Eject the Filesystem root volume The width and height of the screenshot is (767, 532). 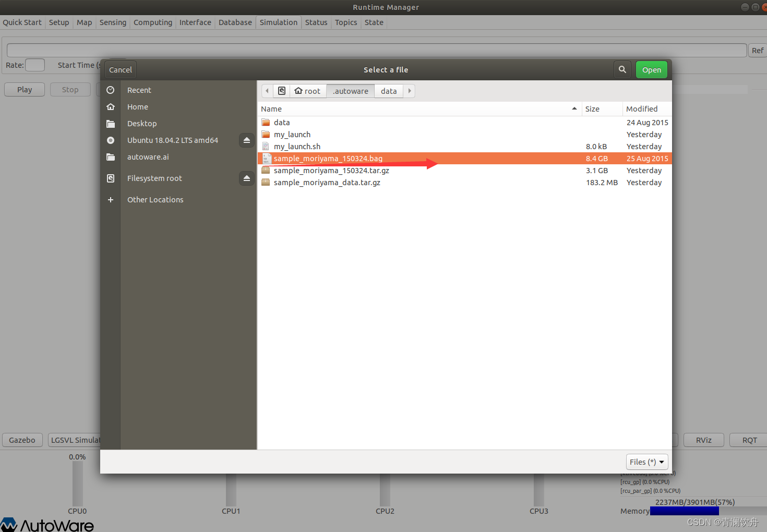pyautogui.click(x=247, y=178)
